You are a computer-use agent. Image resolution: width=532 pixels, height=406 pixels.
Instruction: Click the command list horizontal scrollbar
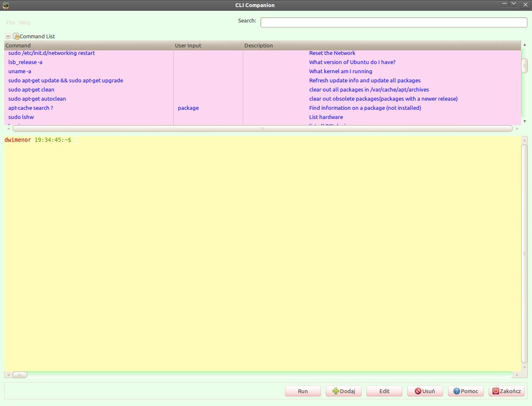coord(262,129)
